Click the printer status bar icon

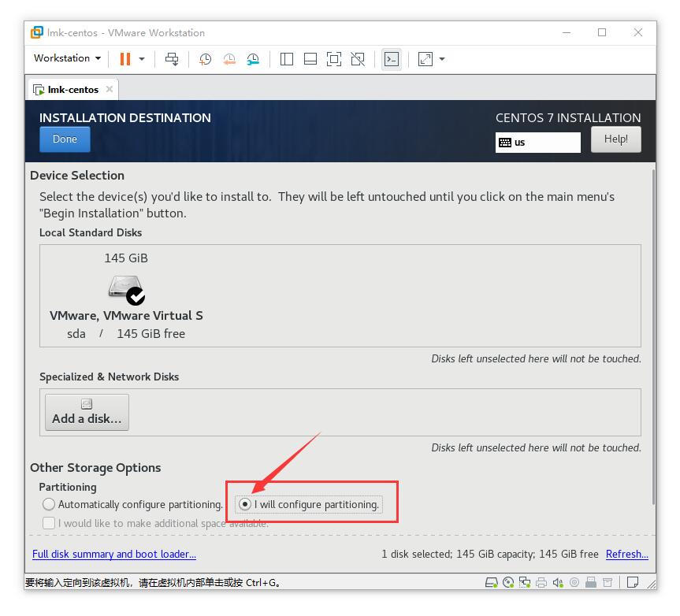point(541,582)
